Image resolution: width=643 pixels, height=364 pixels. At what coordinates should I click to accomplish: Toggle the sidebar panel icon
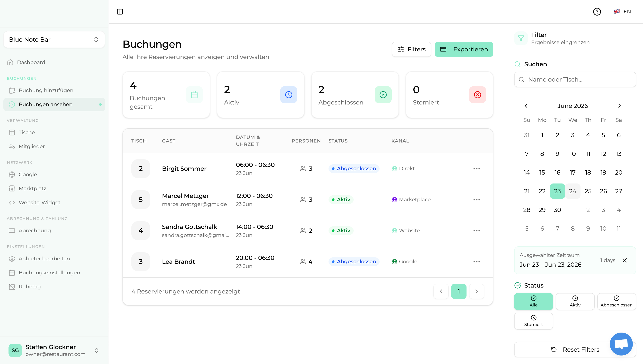[x=120, y=12]
